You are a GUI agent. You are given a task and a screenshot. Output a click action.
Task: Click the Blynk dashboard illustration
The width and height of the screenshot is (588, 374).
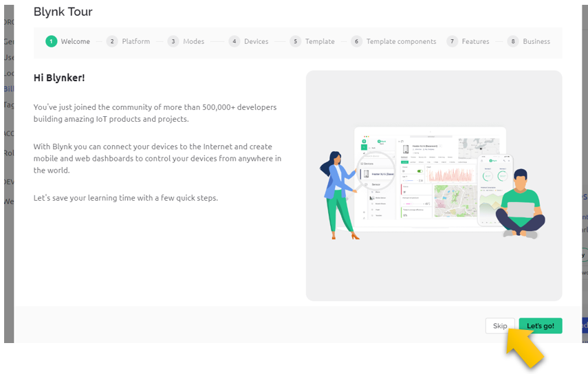pyautogui.click(x=434, y=186)
